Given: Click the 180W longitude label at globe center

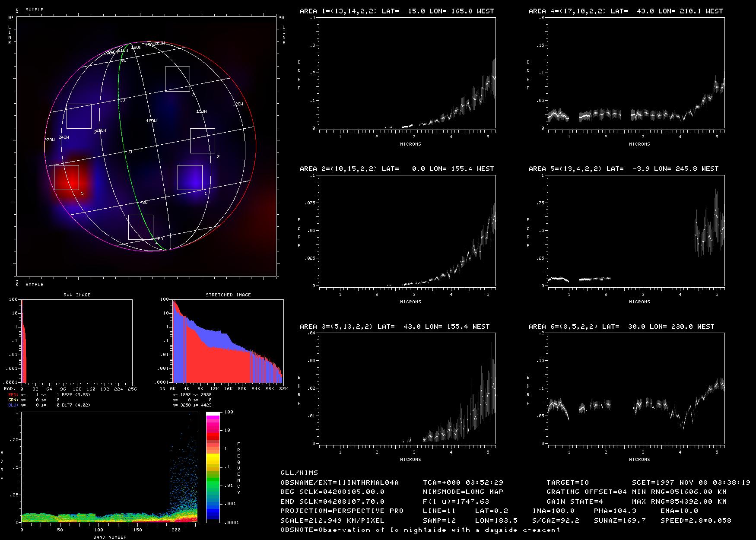Looking at the screenshot, I should [151, 121].
